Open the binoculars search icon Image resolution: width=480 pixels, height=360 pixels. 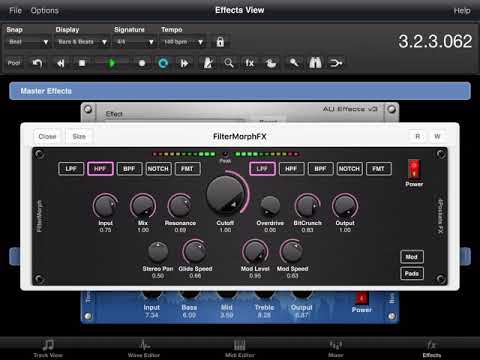[x=315, y=63]
